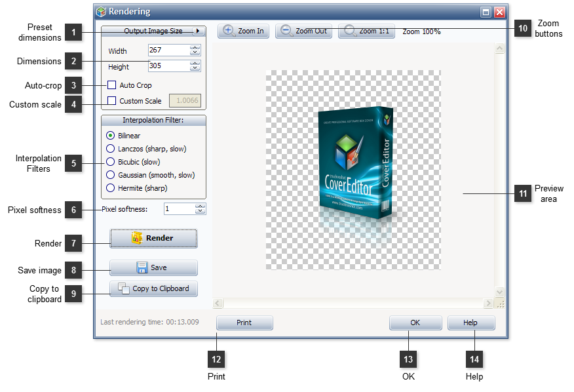Click the preview vertical scrollbar up arrow

499,49
